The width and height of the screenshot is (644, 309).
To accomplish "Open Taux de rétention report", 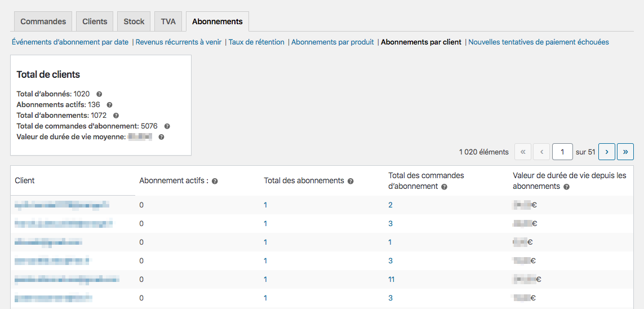I will (x=256, y=42).
